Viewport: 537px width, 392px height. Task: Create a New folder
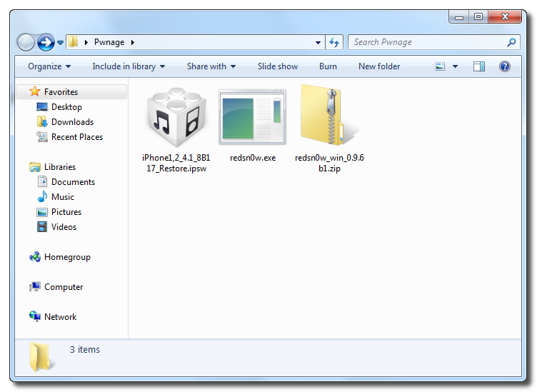[x=379, y=66]
